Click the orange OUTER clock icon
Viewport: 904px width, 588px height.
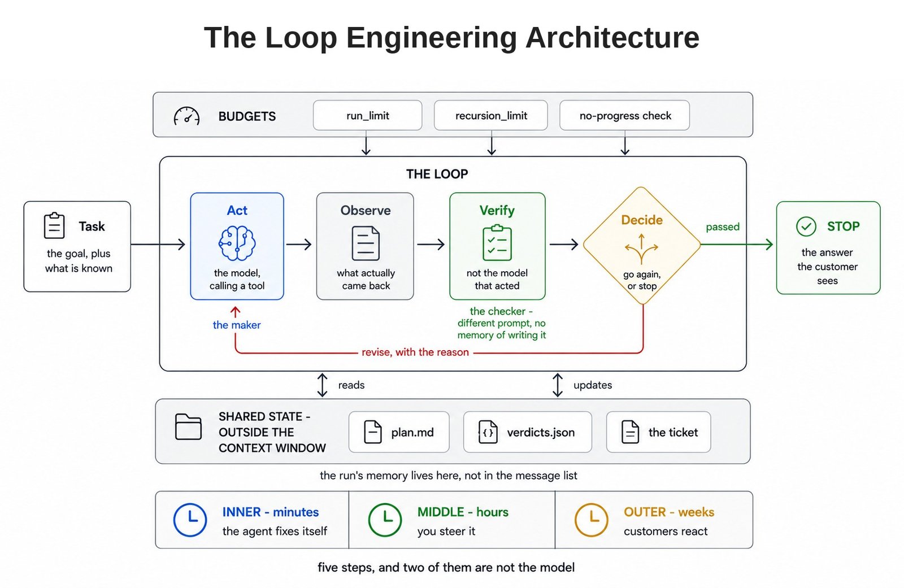click(591, 520)
